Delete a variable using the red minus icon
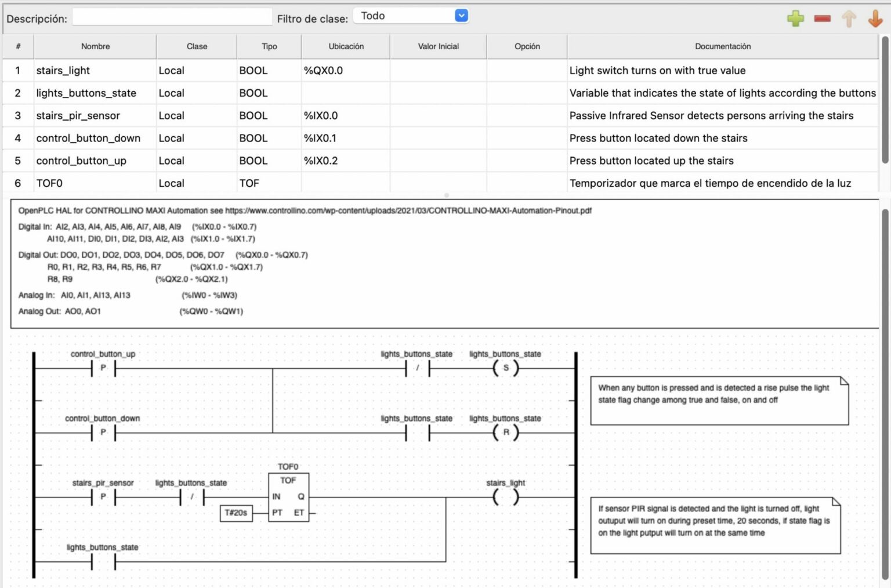The height and width of the screenshot is (588, 891). coord(821,18)
